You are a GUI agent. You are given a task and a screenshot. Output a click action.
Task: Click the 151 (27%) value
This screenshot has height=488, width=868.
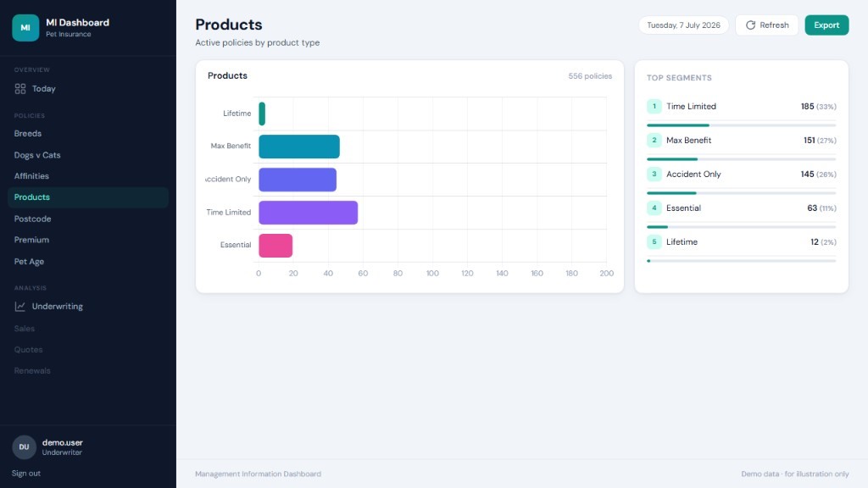coord(820,140)
